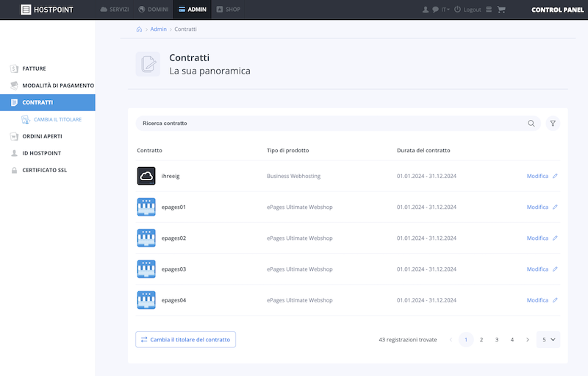Click the magnifier search icon
The height and width of the screenshot is (376, 588).
(x=531, y=124)
